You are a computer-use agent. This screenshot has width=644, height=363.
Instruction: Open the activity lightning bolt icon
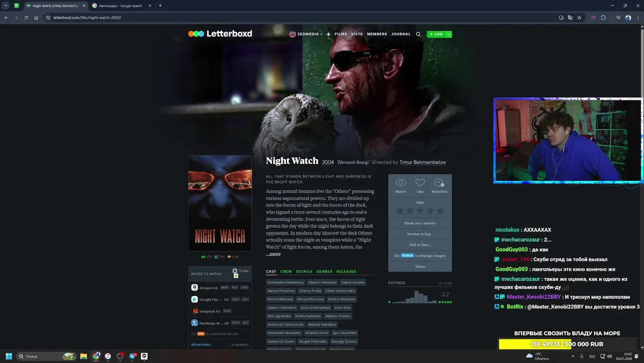click(x=329, y=34)
